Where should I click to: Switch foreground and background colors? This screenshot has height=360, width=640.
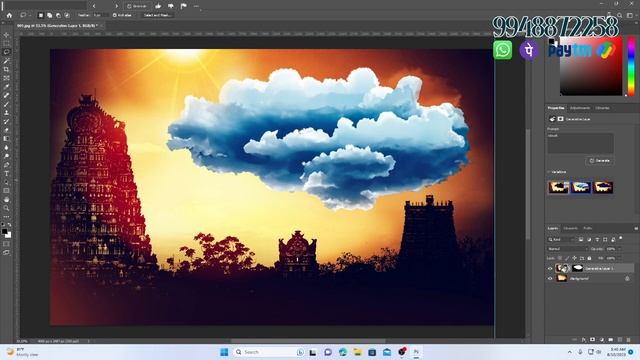pyautogui.click(x=9, y=225)
